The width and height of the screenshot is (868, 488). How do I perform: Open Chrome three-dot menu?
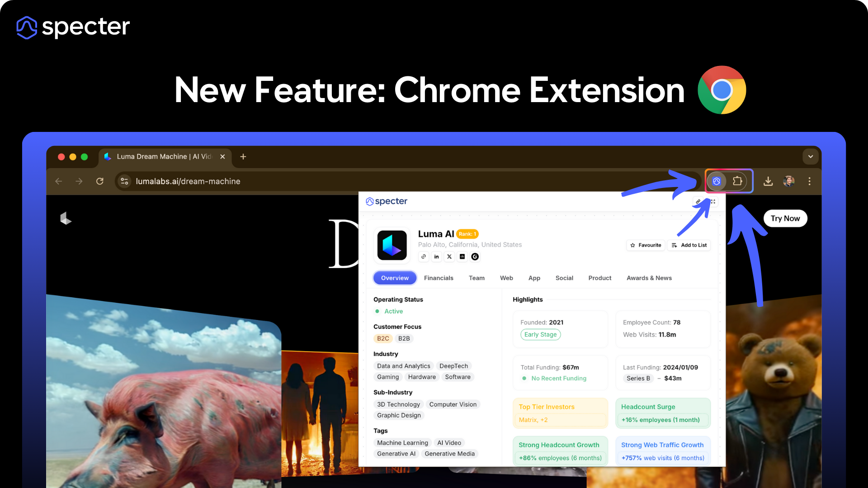[x=809, y=181]
